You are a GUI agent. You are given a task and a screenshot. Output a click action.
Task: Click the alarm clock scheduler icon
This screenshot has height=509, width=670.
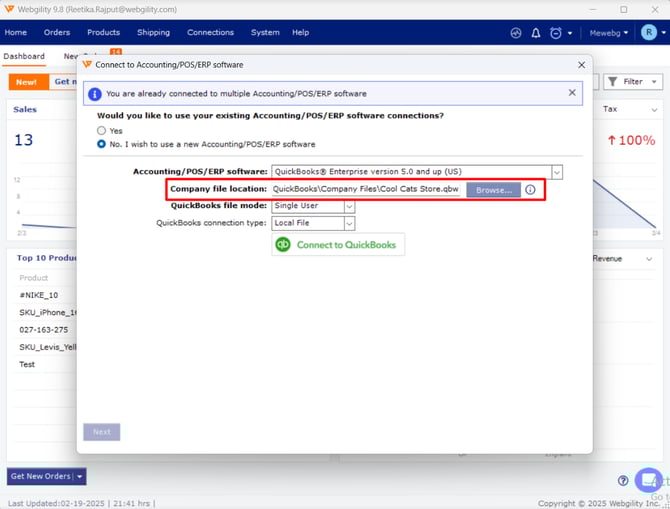click(x=556, y=33)
